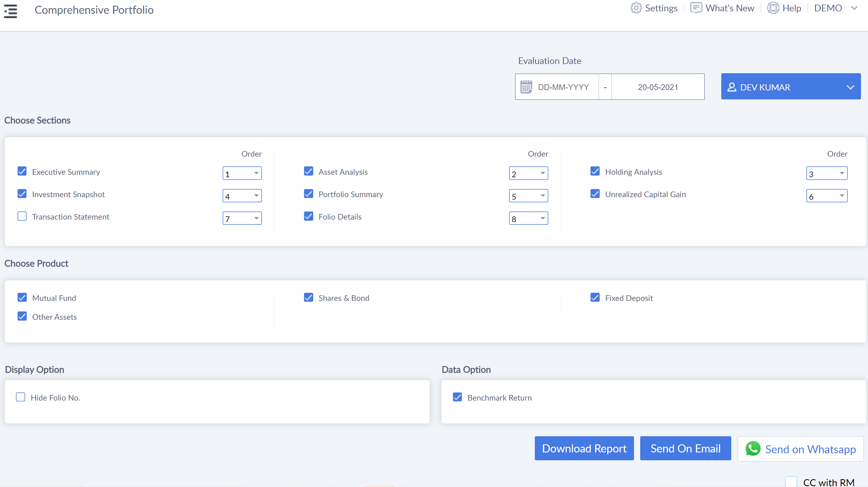
Task: Click the user icon beside DEV KUMAR
Action: click(732, 87)
